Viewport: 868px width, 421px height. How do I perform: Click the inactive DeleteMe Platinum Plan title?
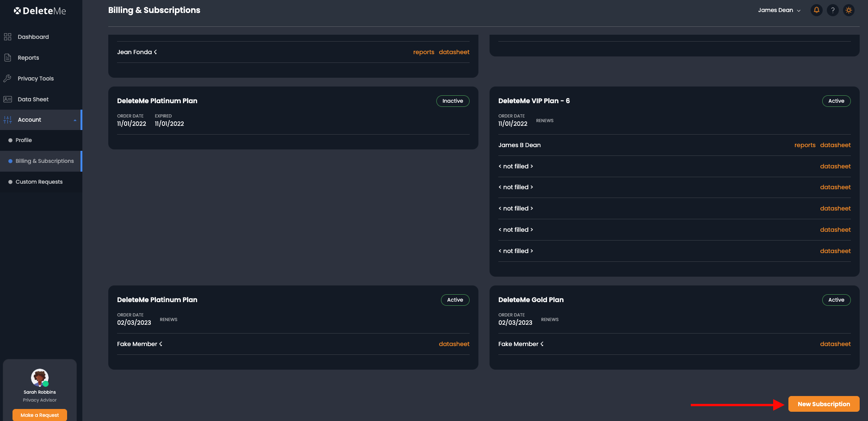[x=157, y=101]
